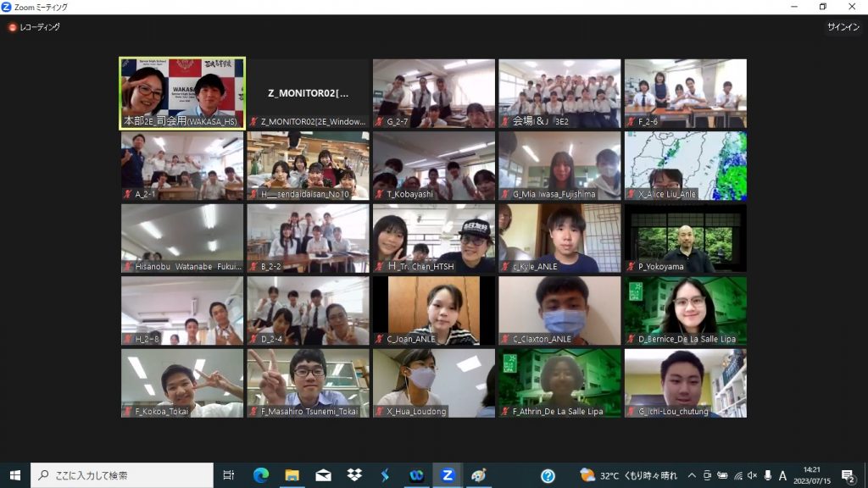Open the weather widget showing 32°C
Image resolution: width=868 pixels, height=488 pixels.
[x=629, y=475]
